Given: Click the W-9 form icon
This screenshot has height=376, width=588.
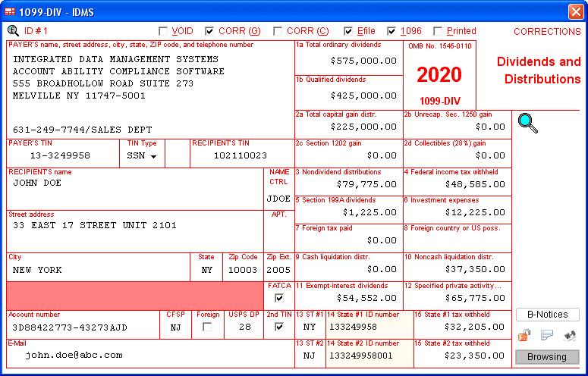Looking at the screenshot, I should coord(570,336).
